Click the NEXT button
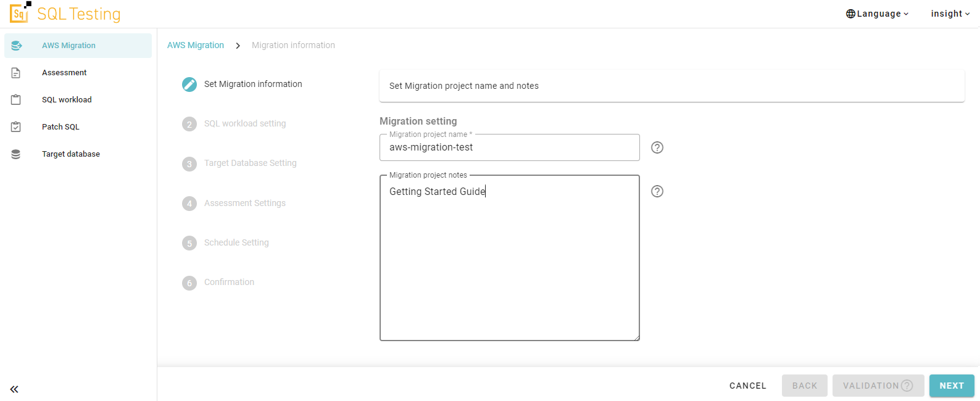 (952, 386)
